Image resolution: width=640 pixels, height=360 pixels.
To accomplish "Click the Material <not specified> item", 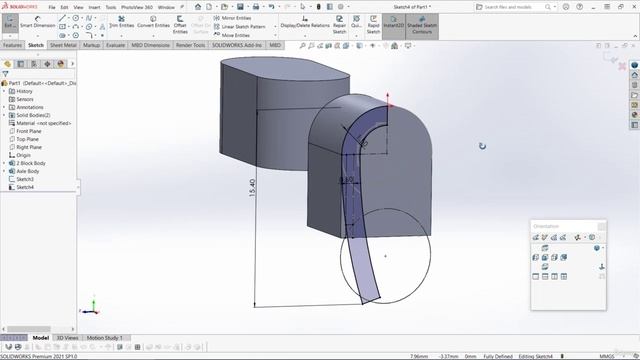I will [x=40, y=123].
